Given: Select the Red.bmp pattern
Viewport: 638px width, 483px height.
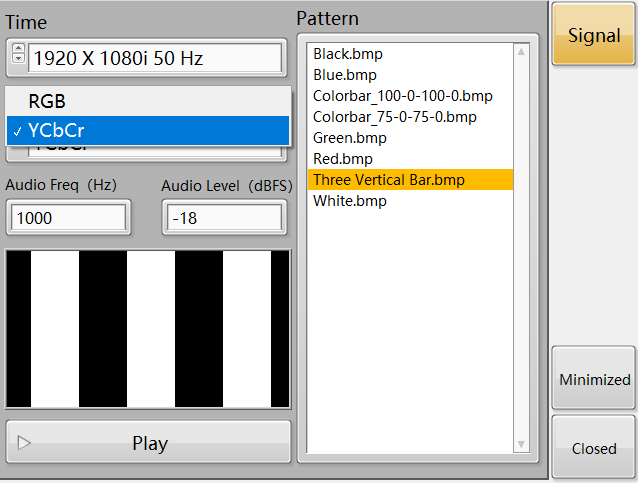Looking at the screenshot, I should [x=342, y=159].
